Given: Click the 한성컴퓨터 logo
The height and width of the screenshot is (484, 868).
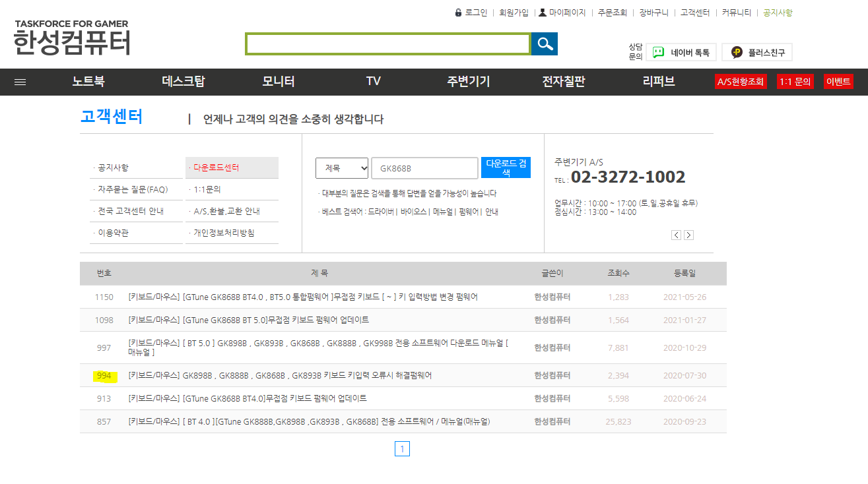Looking at the screenshot, I should click(72, 38).
